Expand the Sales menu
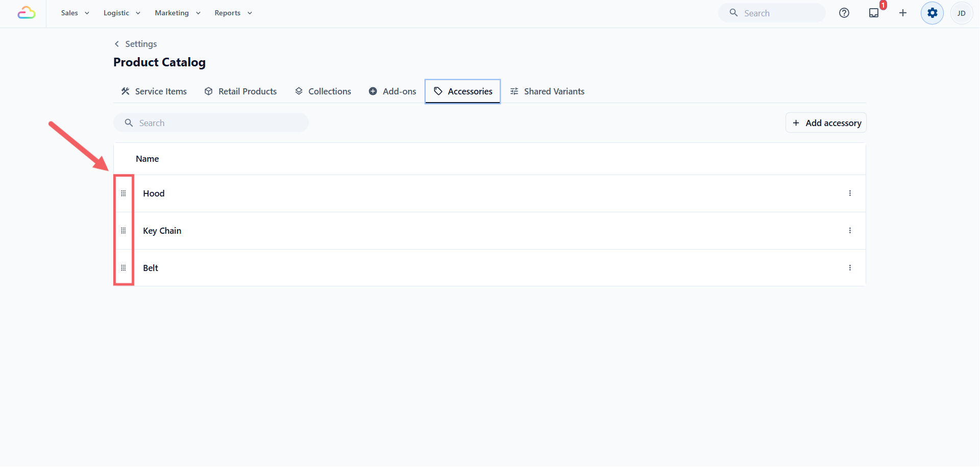980x467 pixels. [x=75, y=13]
